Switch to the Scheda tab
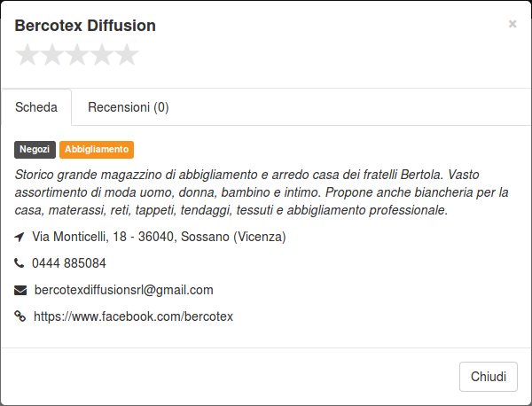Viewport: 532px width, 406px height. point(36,107)
